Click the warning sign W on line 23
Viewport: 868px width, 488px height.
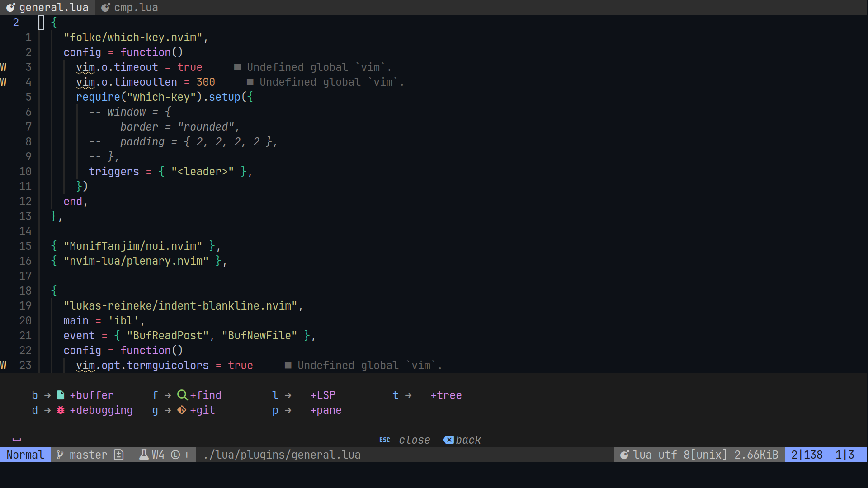click(4, 366)
